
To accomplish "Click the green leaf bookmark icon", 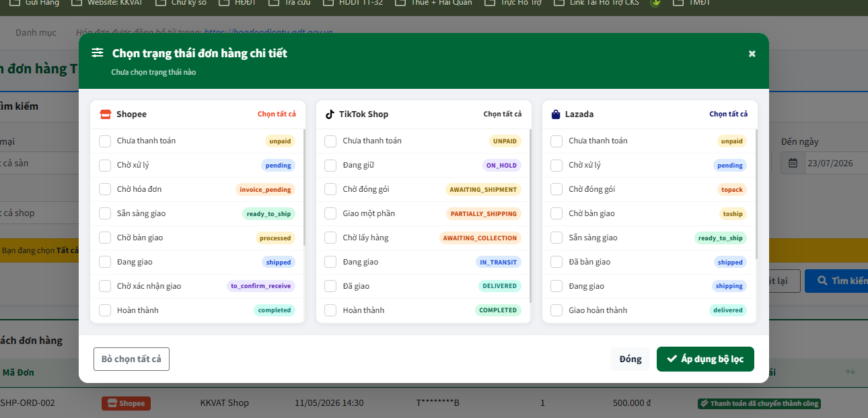I will coord(655,3).
